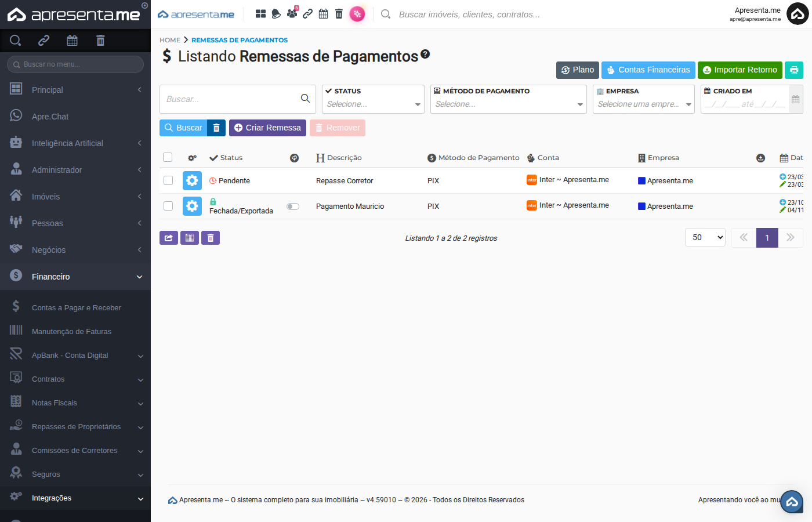Click the calendar picker in Criado Em filter

click(796, 99)
